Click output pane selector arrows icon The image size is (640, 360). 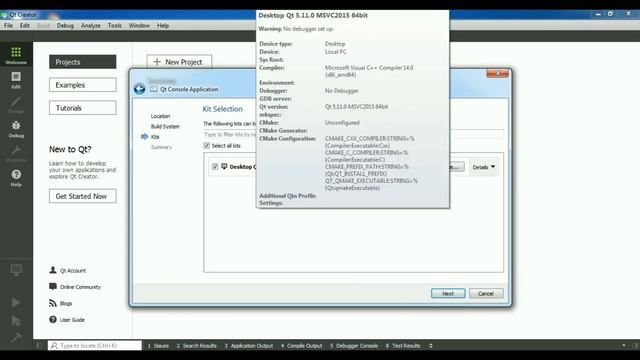pyautogui.click(x=431, y=346)
